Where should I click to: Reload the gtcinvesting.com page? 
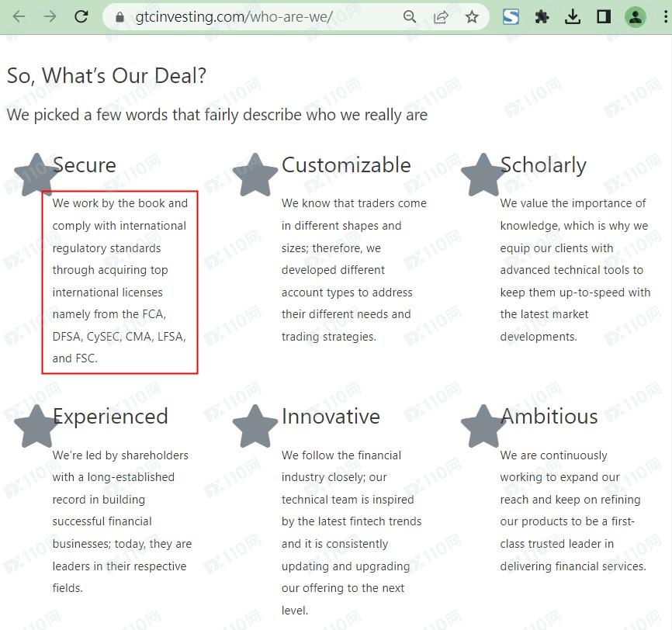(x=81, y=16)
